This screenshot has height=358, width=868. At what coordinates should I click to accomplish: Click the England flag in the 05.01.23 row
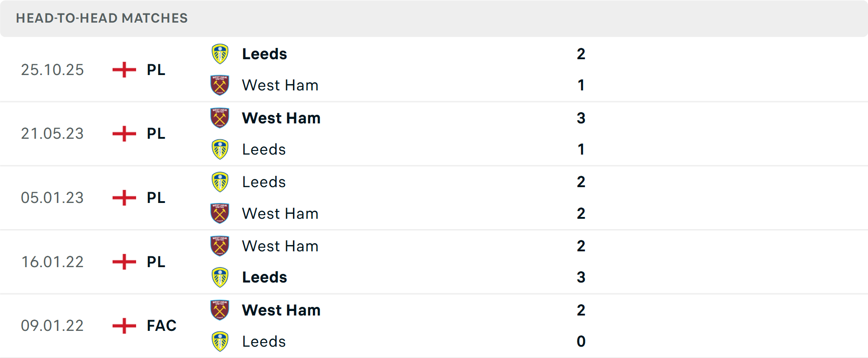click(x=123, y=198)
